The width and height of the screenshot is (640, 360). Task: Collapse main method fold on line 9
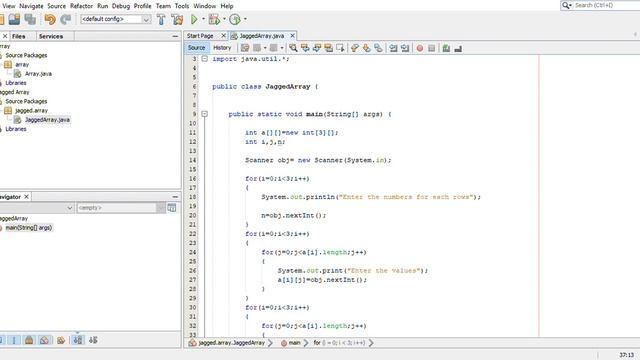(x=204, y=114)
